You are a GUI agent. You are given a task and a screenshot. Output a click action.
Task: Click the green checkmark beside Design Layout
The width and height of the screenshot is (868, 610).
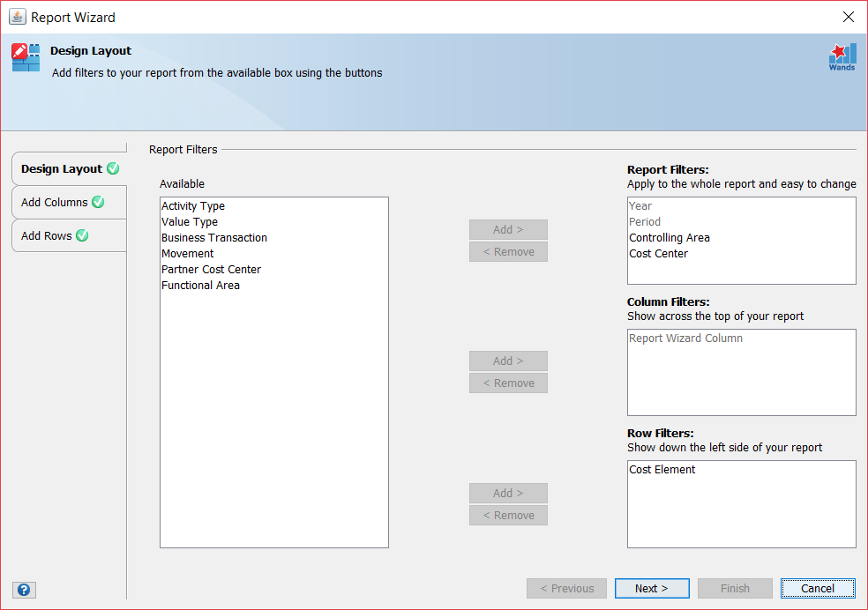(112, 167)
